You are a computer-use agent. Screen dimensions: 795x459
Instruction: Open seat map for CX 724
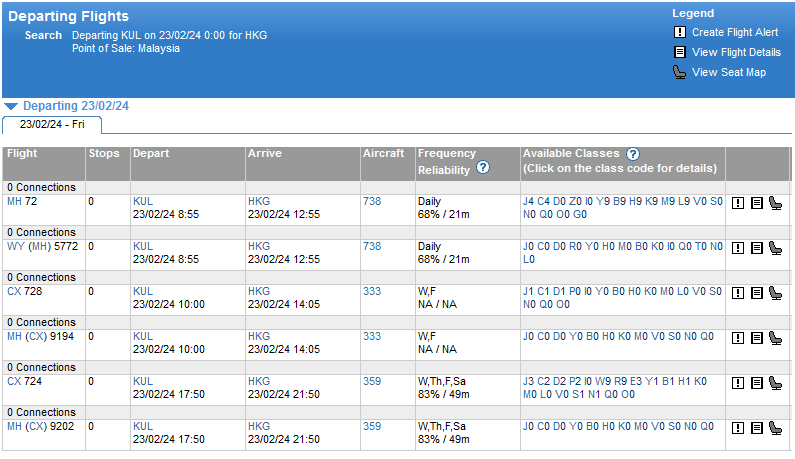click(775, 383)
